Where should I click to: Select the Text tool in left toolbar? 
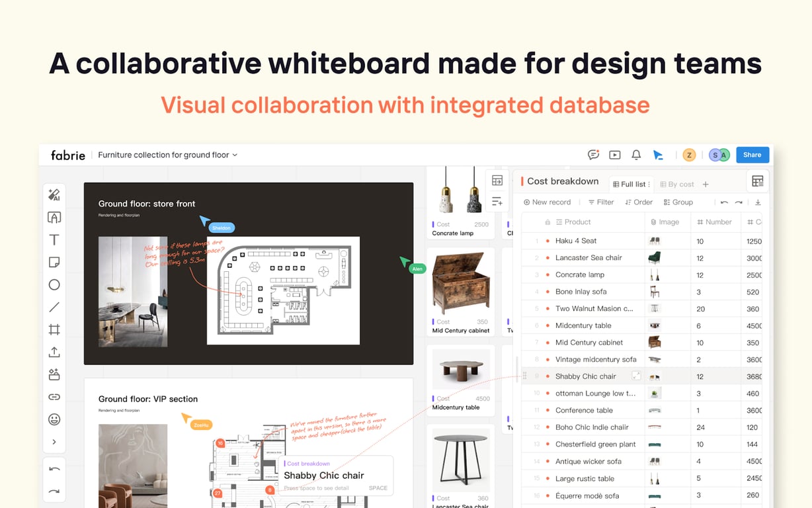54,239
